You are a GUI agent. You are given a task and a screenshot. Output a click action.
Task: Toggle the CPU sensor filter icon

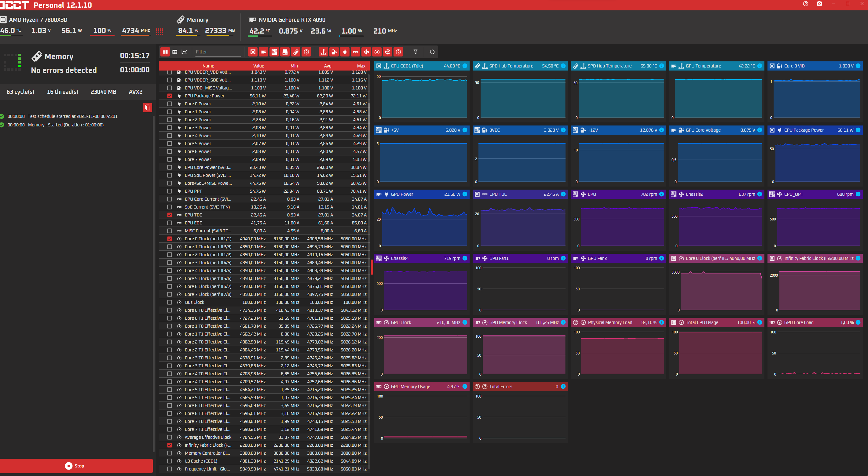coord(253,52)
